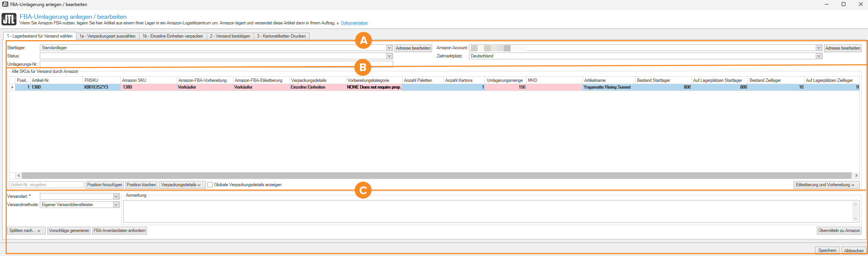Open the Startlager dropdown
The height and width of the screenshot is (256, 868).
tap(389, 48)
